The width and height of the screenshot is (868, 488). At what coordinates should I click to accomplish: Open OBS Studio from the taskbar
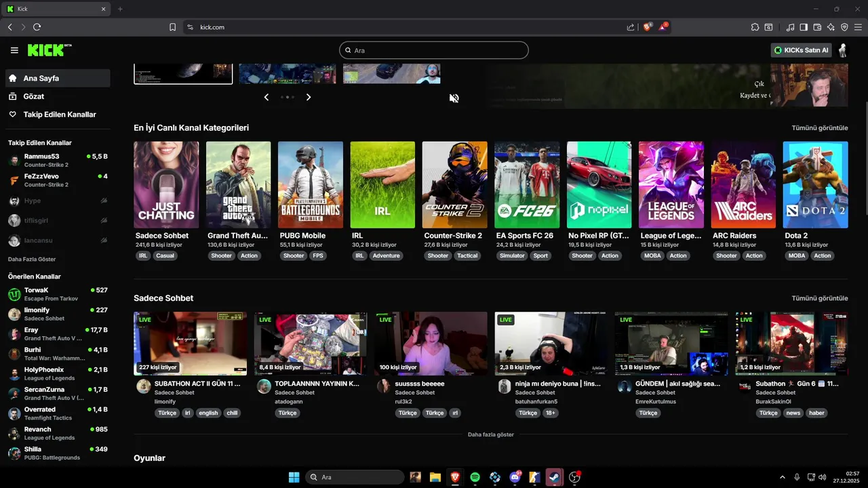(x=574, y=477)
